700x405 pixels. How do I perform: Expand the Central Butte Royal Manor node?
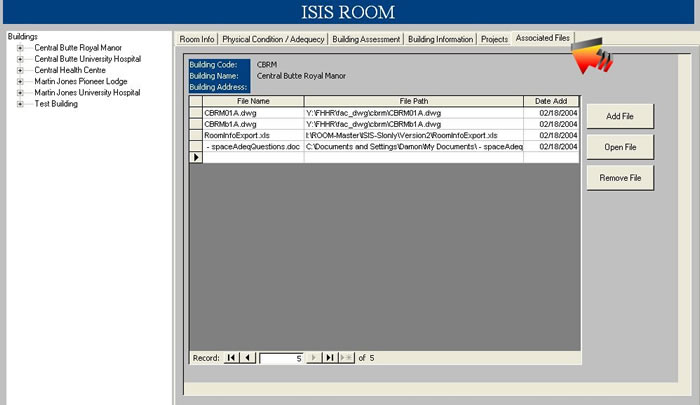point(20,48)
